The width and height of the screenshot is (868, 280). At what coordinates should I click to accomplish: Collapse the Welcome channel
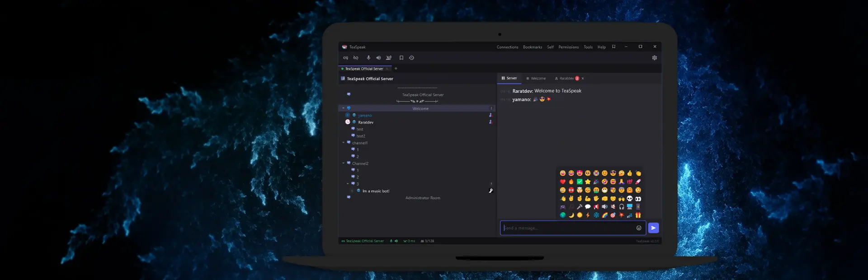click(343, 108)
